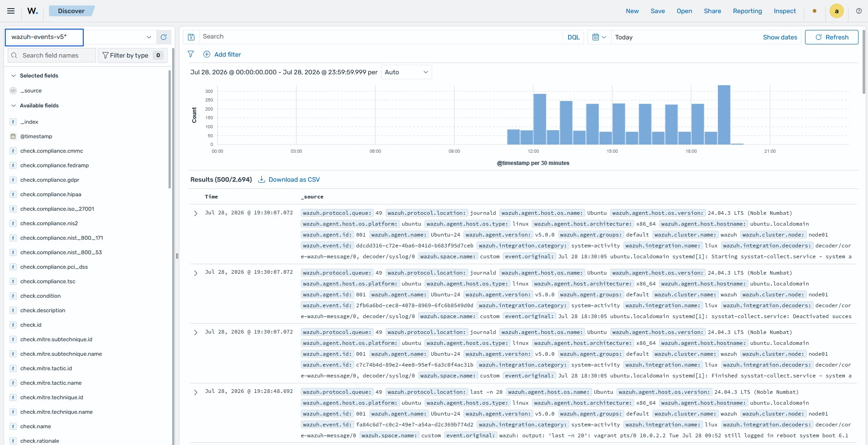Screen dimensions: 868x445
Task: Toggle DQL query language switch
Action: click(574, 37)
